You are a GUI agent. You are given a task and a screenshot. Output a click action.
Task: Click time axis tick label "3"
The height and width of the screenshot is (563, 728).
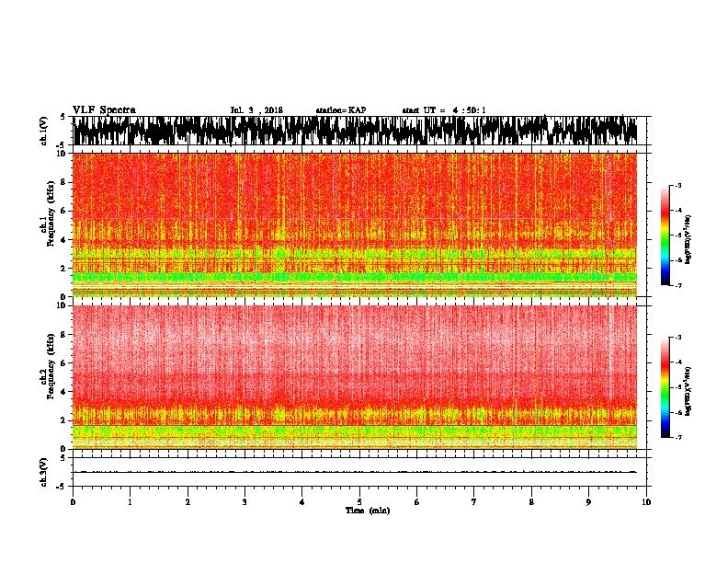pos(245,501)
